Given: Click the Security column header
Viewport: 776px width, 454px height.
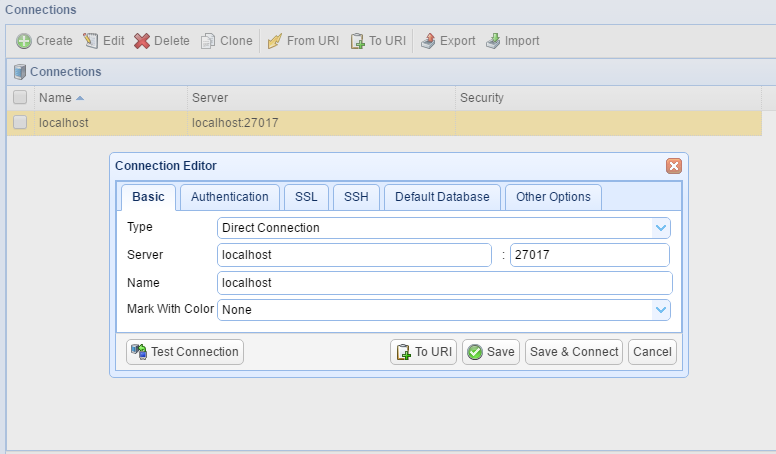Looking at the screenshot, I should pos(608,98).
